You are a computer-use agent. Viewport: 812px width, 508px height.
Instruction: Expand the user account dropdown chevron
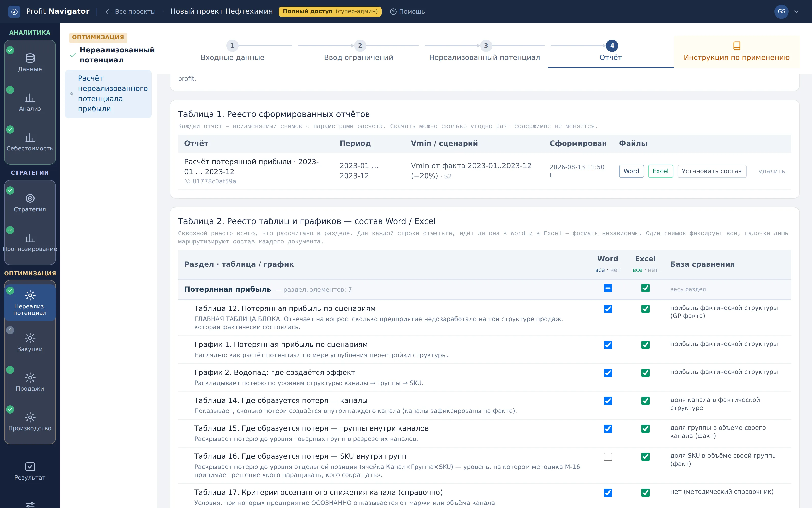coord(796,12)
